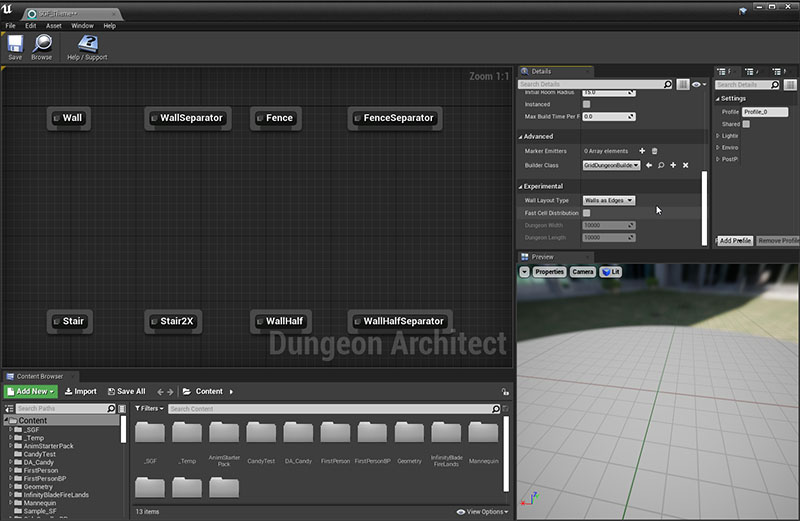Select the Fence marker node
This screenshot has height=521, width=800.
276,118
